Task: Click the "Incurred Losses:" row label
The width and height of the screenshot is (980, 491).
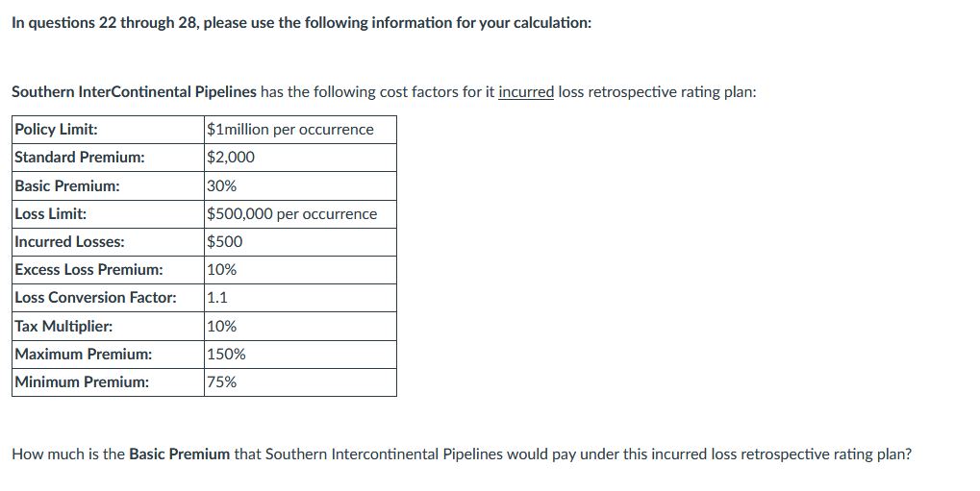Action: pyautogui.click(x=69, y=241)
